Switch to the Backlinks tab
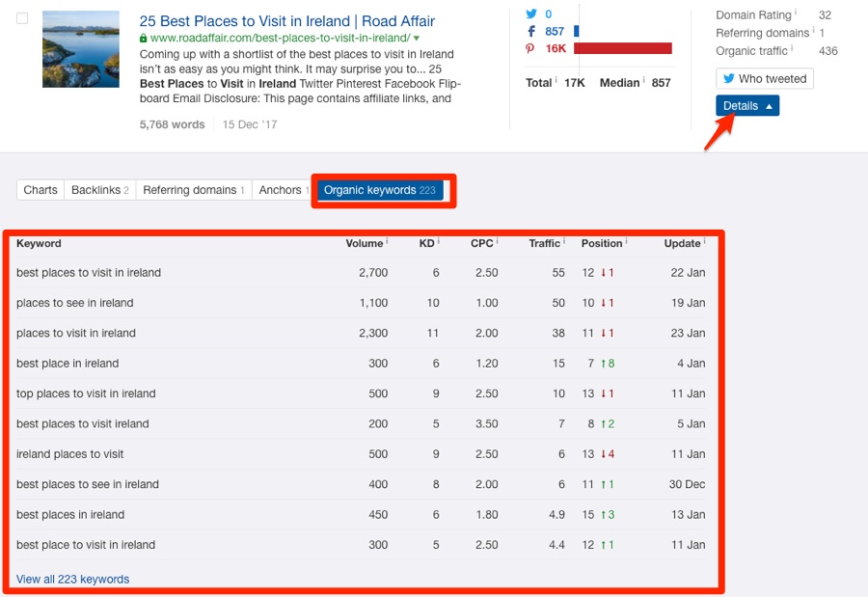Viewport: 868px width, 597px height. [100, 190]
